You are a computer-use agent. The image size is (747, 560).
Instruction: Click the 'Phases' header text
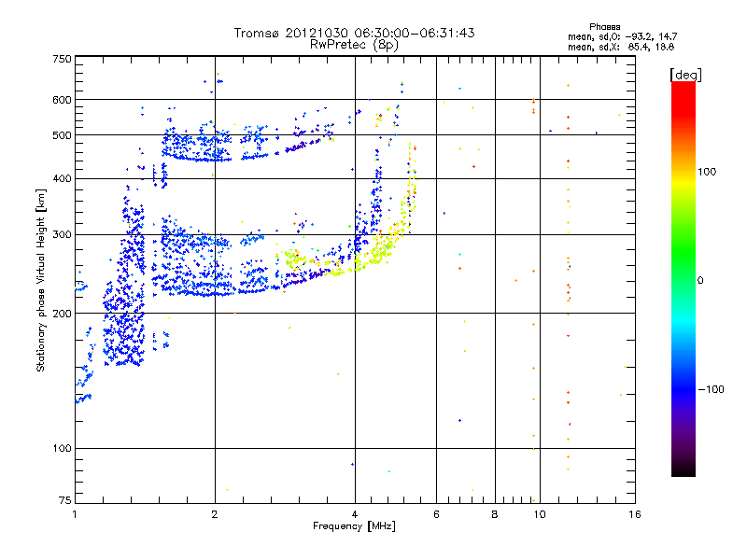click(604, 27)
